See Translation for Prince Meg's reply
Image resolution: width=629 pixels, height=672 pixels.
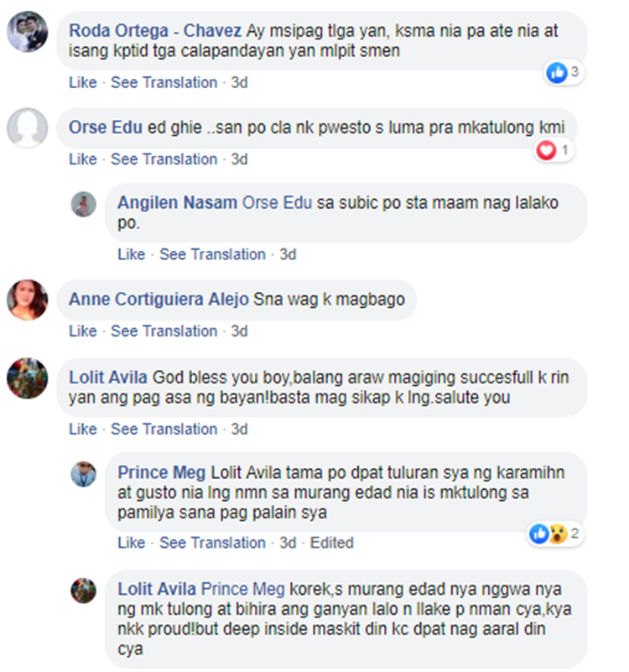click(x=212, y=543)
